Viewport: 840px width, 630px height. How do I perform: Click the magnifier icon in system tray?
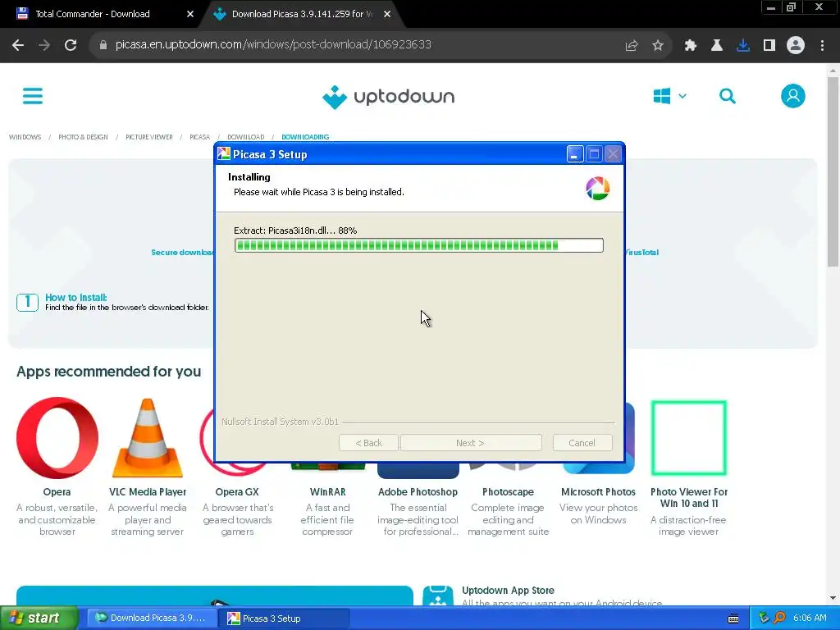[779, 619]
